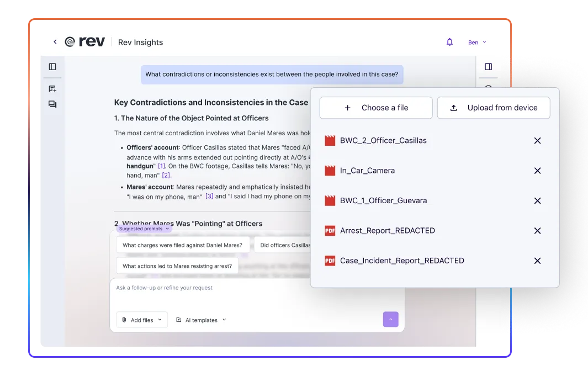Choose prompt starting 'Did officers Casillas'
Screen dimensions: 588x376
click(x=282, y=245)
